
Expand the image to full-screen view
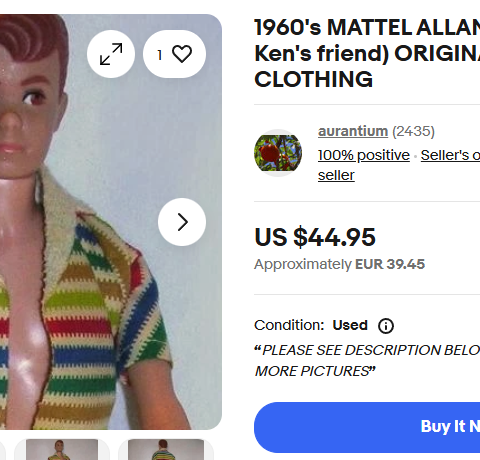(x=111, y=54)
